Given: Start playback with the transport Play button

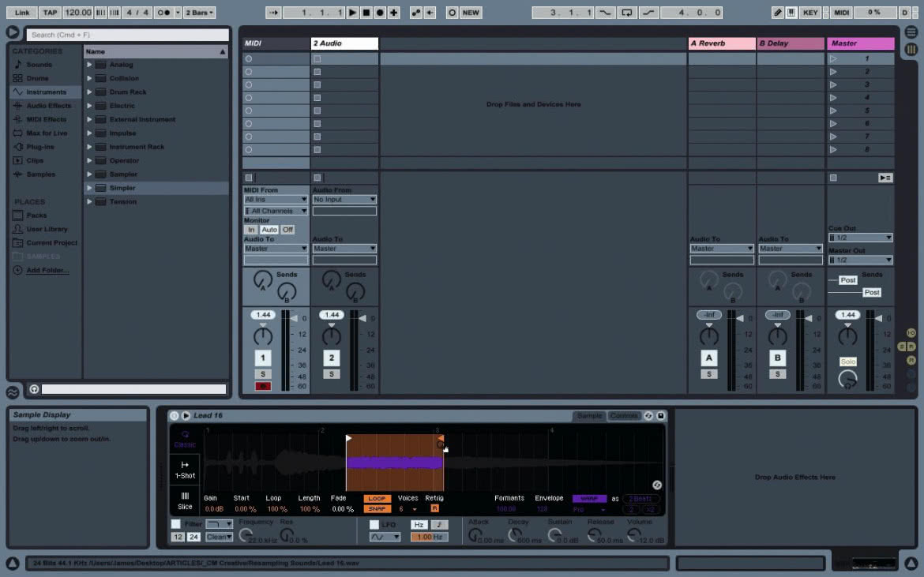Looking at the screenshot, I should [x=352, y=13].
